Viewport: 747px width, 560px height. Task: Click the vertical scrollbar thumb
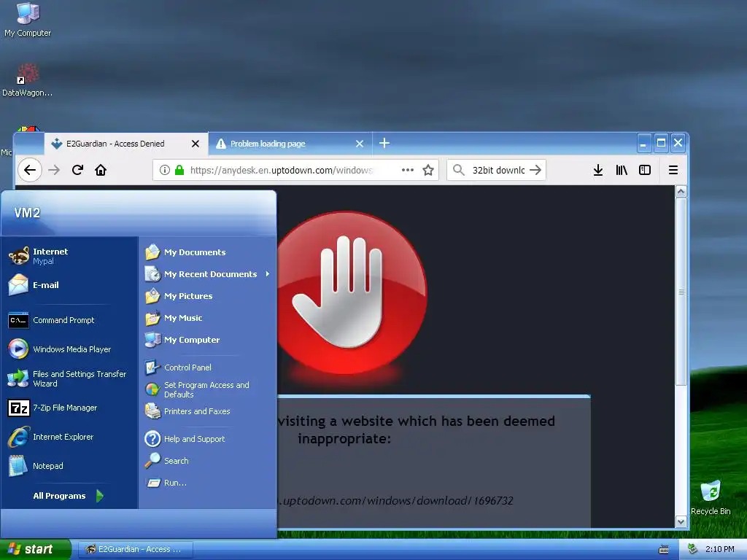[681, 292]
